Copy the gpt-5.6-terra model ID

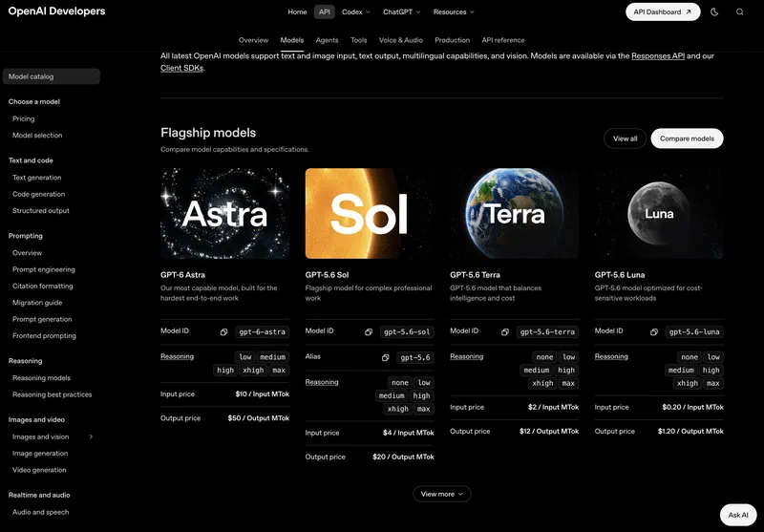[505, 331]
